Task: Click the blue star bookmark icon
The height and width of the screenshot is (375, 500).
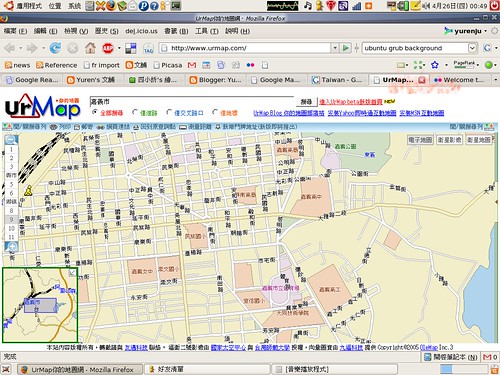Action: click(435, 65)
